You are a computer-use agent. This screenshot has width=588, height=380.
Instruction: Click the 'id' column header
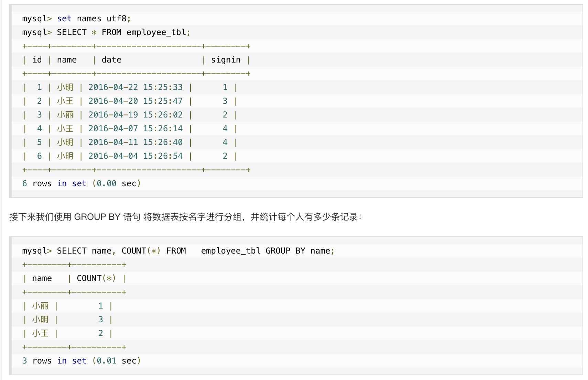37,60
